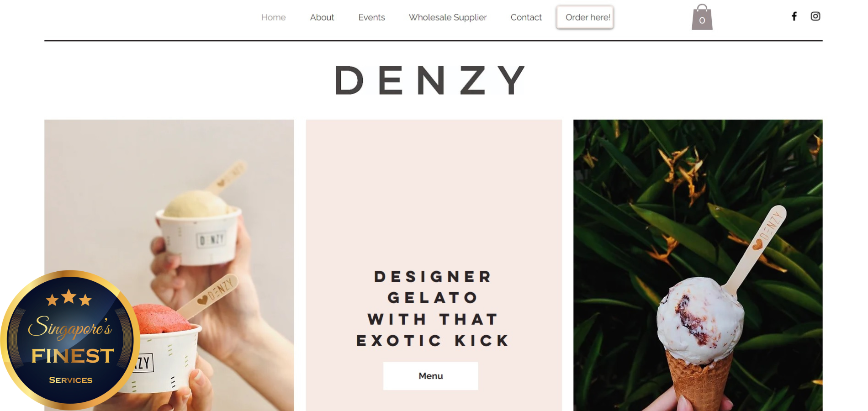The height and width of the screenshot is (411, 868).
Task: Open the Menu button under tagline
Action: (x=431, y=376)
